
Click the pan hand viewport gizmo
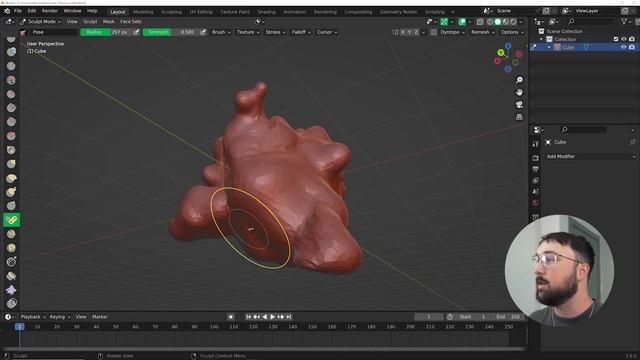coord(519,92)
